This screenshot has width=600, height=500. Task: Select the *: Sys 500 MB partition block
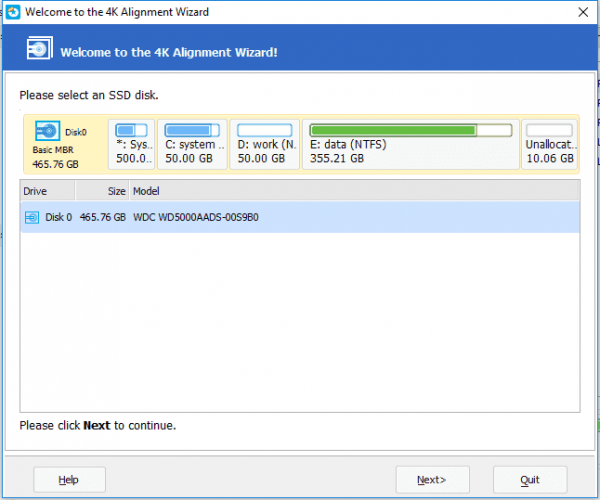(132, 145)
